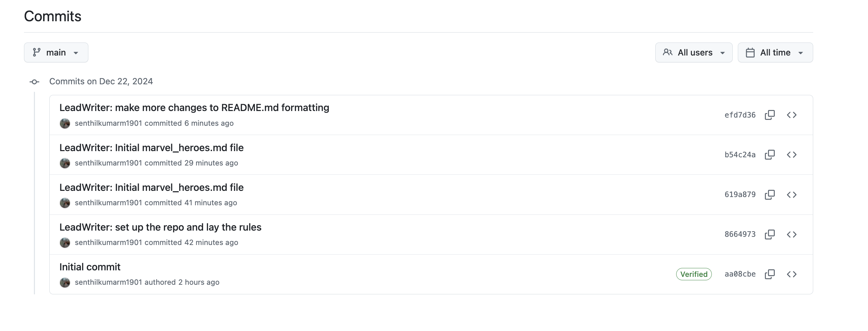Copy full SHA for commit b54c24a
This screenshot has height=331, width=868.
pyautogui.click(x=770, y=155)
